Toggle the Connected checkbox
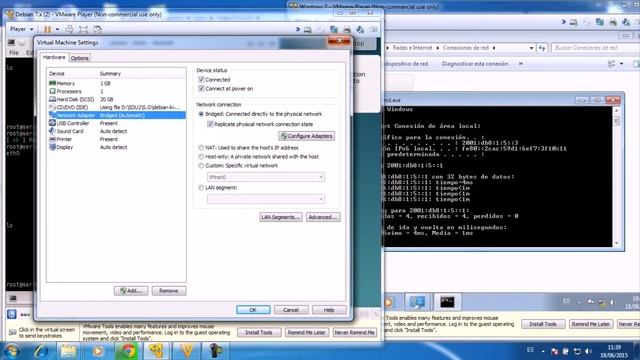Viewport: 640px width, 360px height. (201, 80)
